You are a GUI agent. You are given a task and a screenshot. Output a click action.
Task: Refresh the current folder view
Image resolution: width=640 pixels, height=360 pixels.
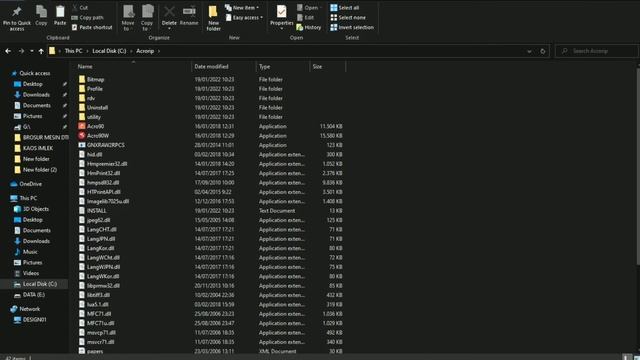[542, 51]
